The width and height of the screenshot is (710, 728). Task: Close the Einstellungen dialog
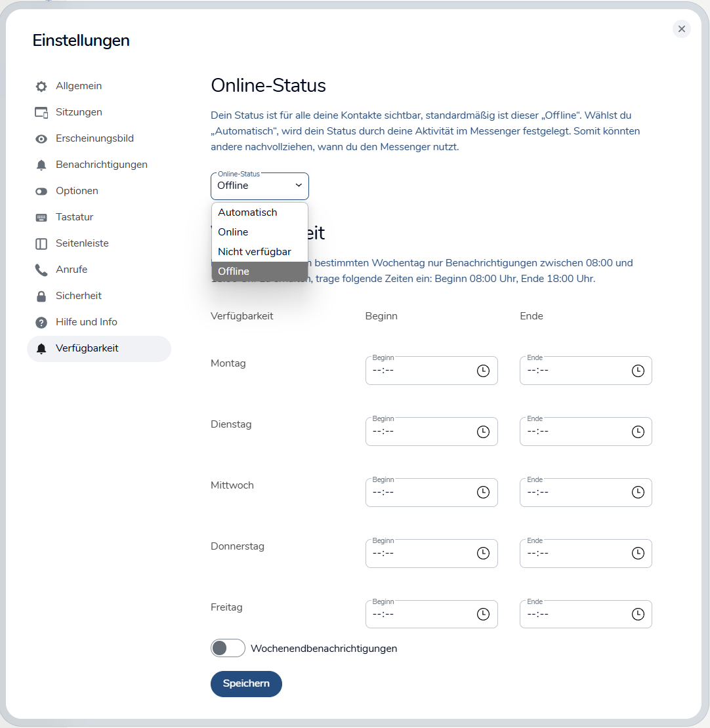coord(682,29)
